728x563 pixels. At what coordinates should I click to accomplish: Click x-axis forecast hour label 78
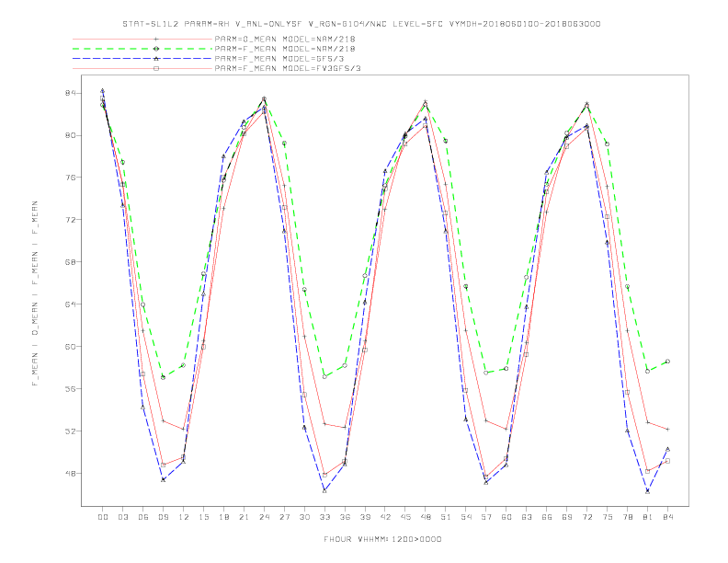pyautogui.click(x=627, y=517)
